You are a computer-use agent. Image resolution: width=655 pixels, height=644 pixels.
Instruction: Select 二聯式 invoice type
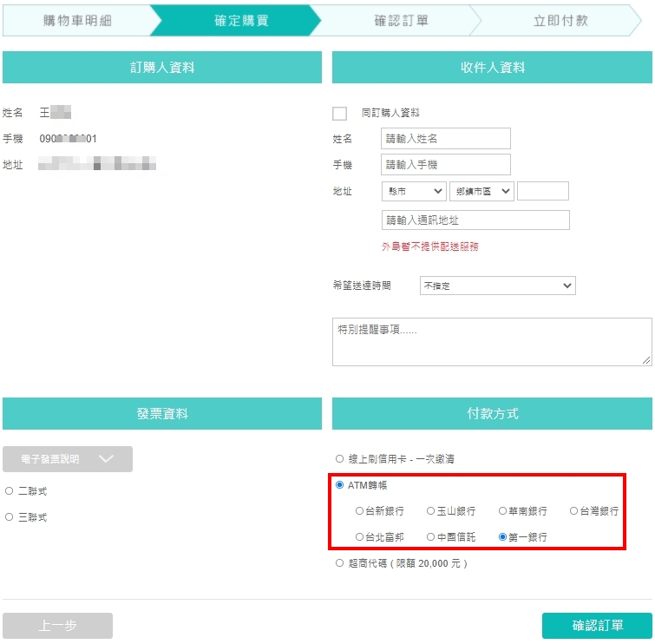[10, 490]
